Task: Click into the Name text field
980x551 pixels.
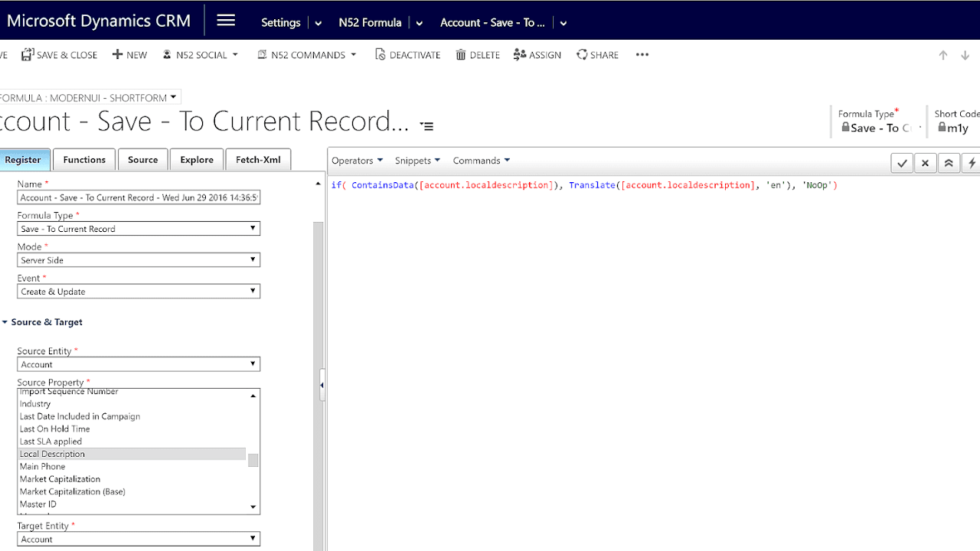Action: (x=139, y=197)
